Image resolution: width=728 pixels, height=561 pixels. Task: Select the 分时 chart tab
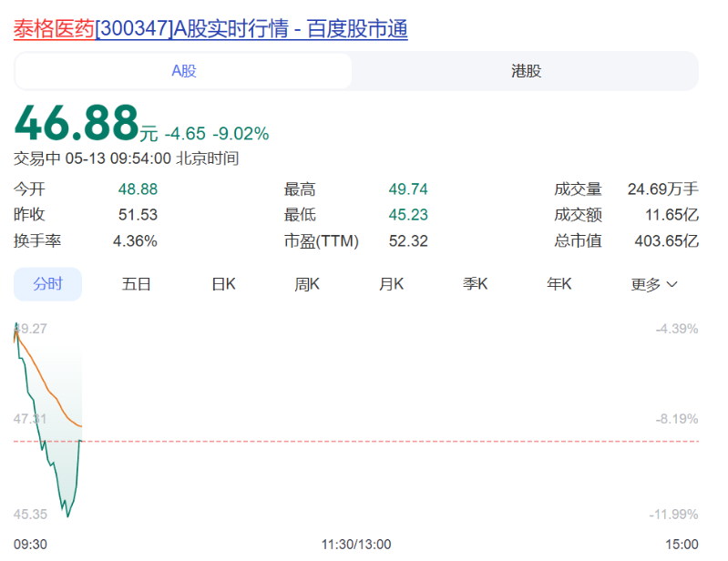[47, 284]
